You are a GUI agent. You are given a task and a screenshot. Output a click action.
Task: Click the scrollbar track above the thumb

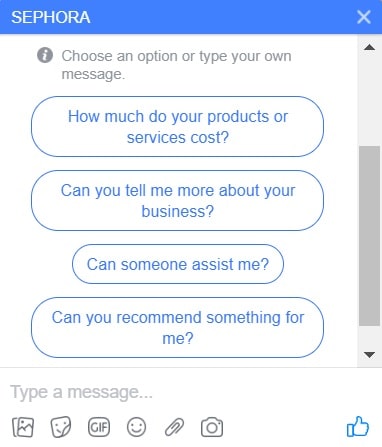369,99
